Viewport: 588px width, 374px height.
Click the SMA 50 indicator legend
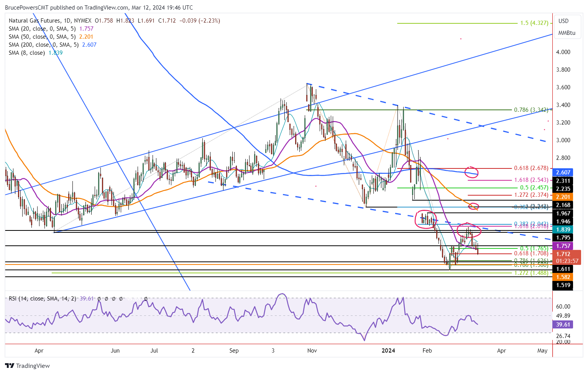tap(51, 37)
